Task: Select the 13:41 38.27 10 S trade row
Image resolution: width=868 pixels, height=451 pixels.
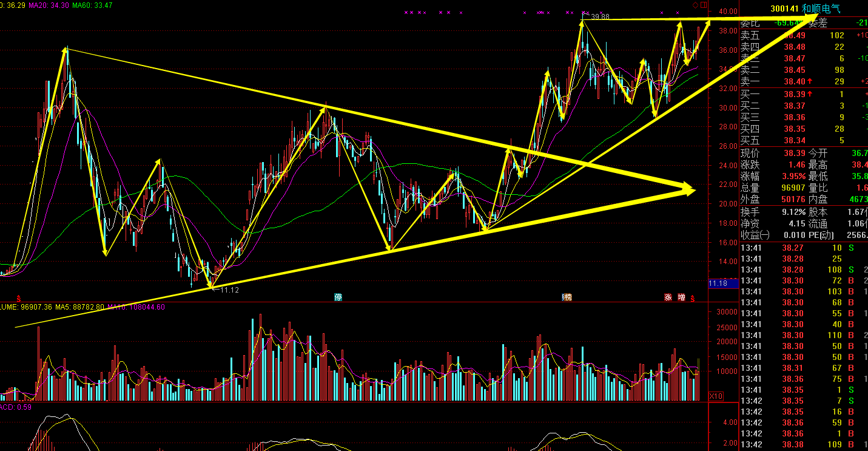Action: tap(804, 248)
